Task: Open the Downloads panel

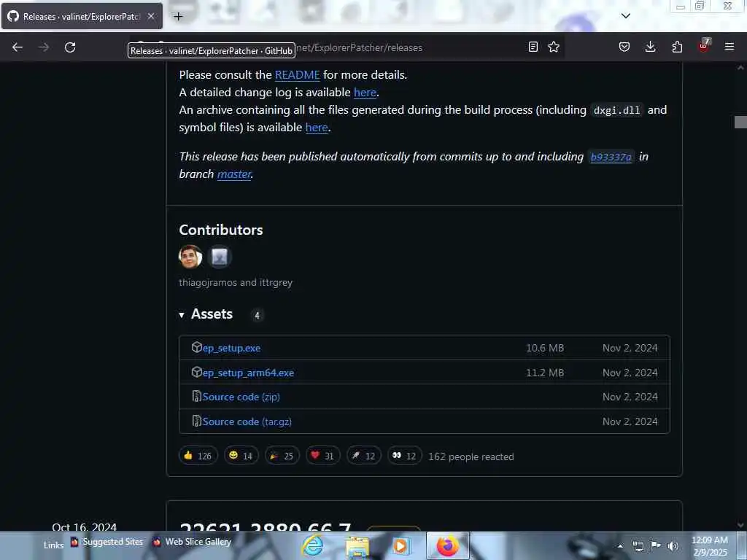Action: tap(650, 47)
